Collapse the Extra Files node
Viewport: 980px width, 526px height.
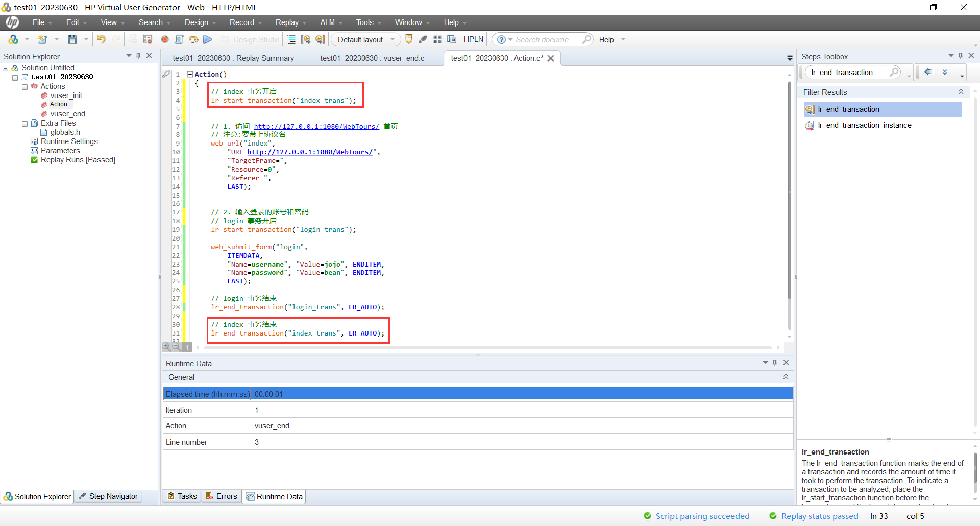tap(24, 124)
